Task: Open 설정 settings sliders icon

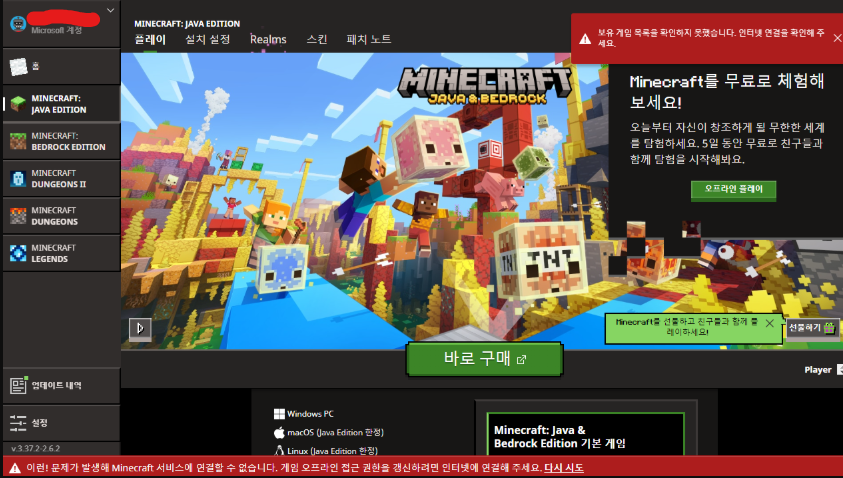Action: point(18,423)
